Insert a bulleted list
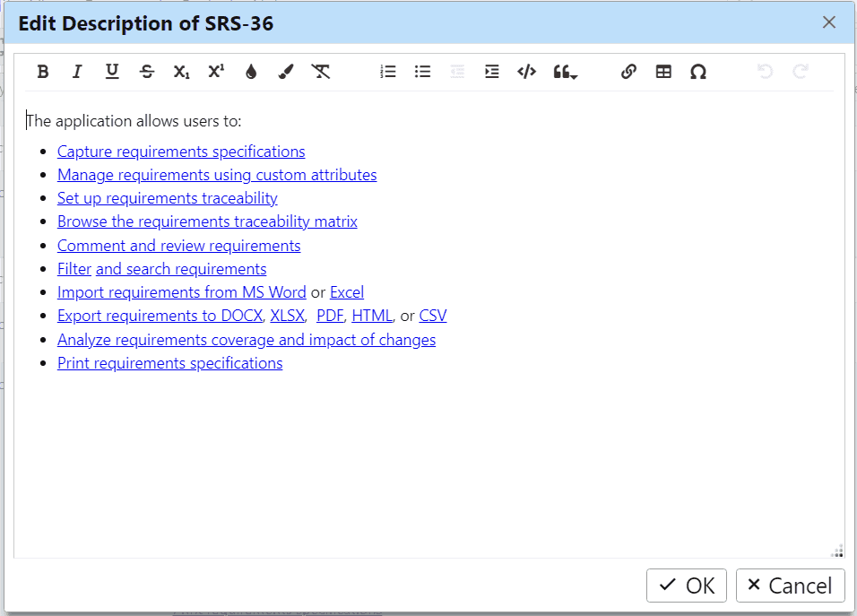857x616 pixels. click(422, 72)
